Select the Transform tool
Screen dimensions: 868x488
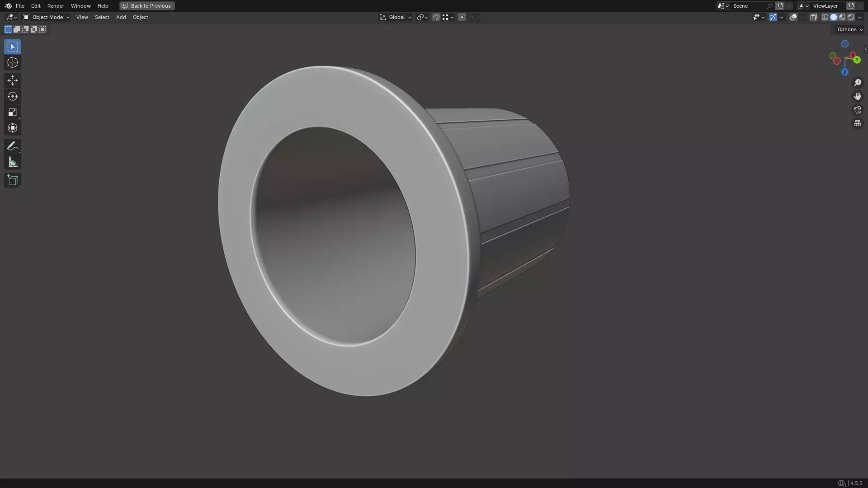pyautogui.click(x=13, y=128)
